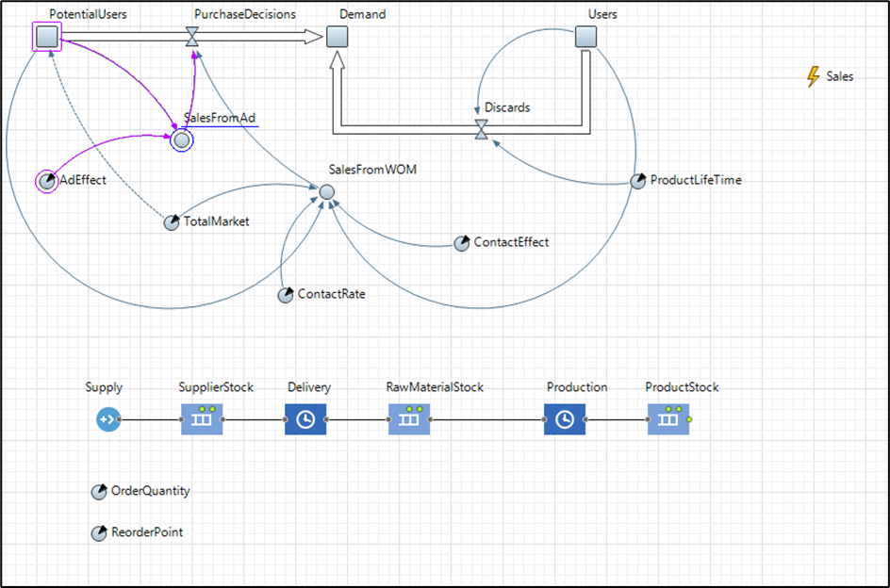890x588 pixels.
Task: Select the AdEffect parameter dial
Action: tap(46, 180)
